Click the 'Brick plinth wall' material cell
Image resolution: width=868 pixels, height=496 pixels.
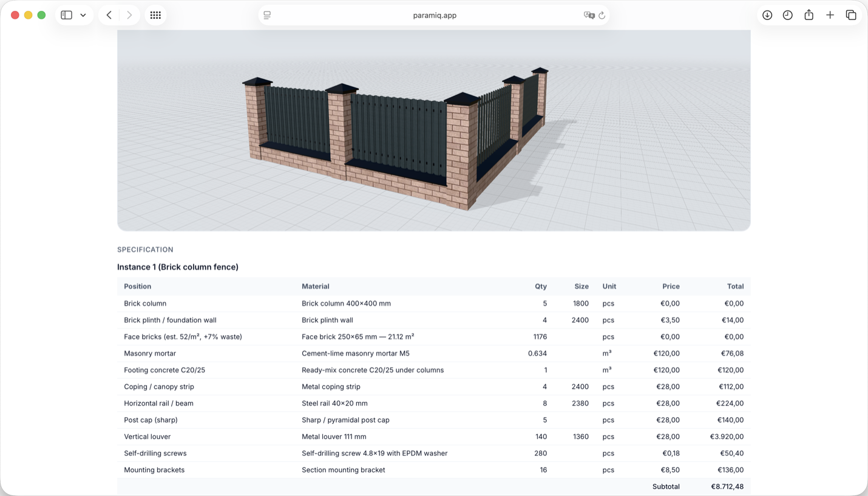(x=327, y=320)
